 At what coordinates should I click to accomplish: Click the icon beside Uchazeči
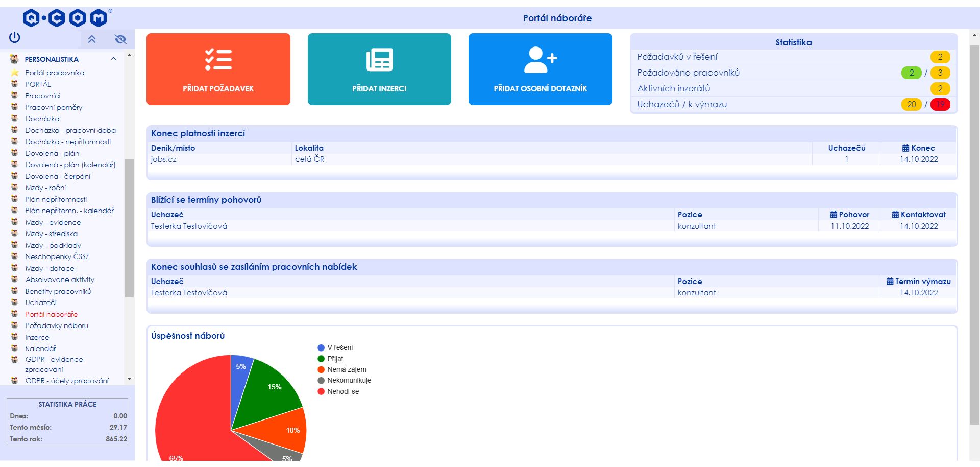pyautogui.click(x=15, y=302)
